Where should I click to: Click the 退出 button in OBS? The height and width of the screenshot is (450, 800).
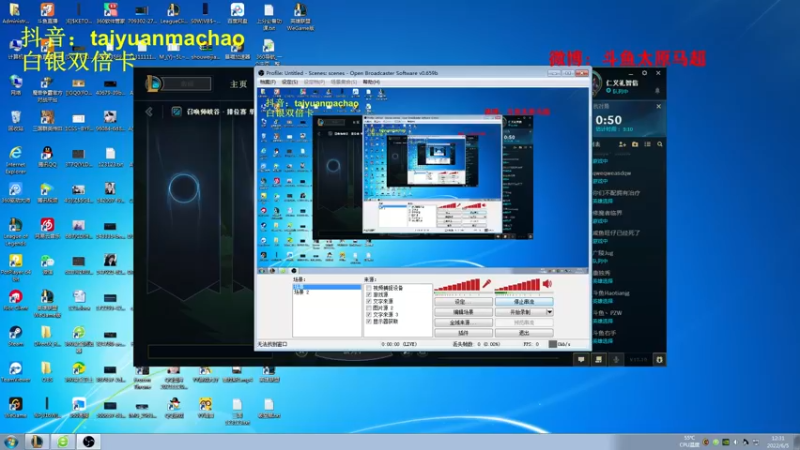point(524,333)
